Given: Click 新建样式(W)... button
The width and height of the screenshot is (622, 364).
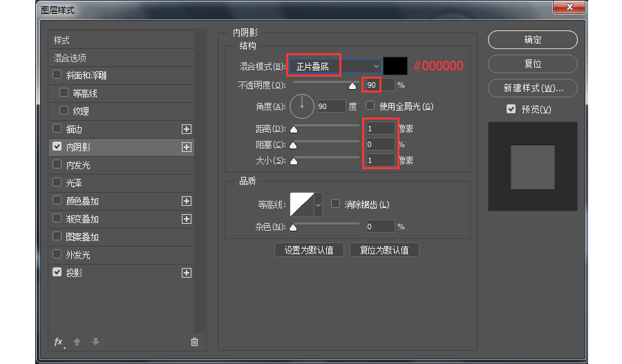Looking at the screenshot, I should click(532, 88).
